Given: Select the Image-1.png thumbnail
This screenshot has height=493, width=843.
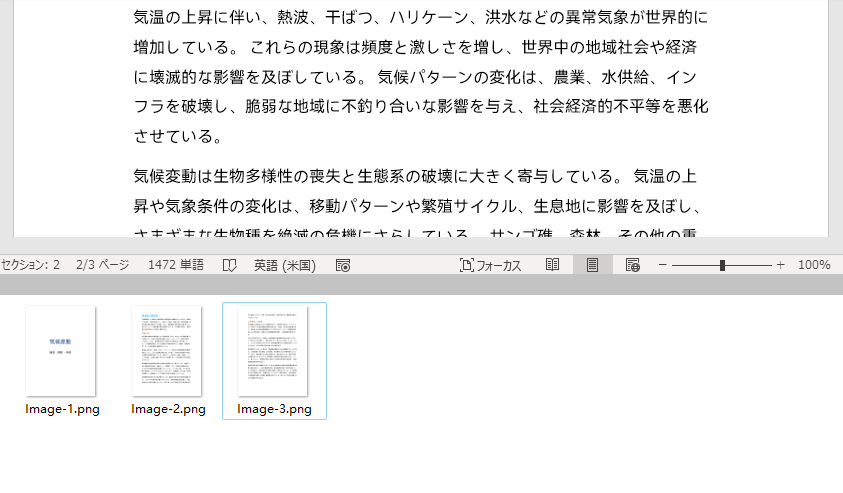Looking at the screenshot, I should (61, 351).
